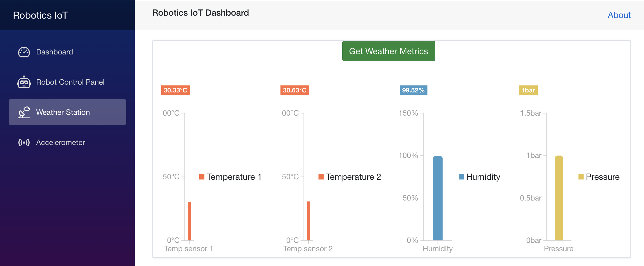Image resolution: width=644 pixels, height=266 pixels.
Task: Select the Dashboard gauge icon in sidebar
Action: 24,52
